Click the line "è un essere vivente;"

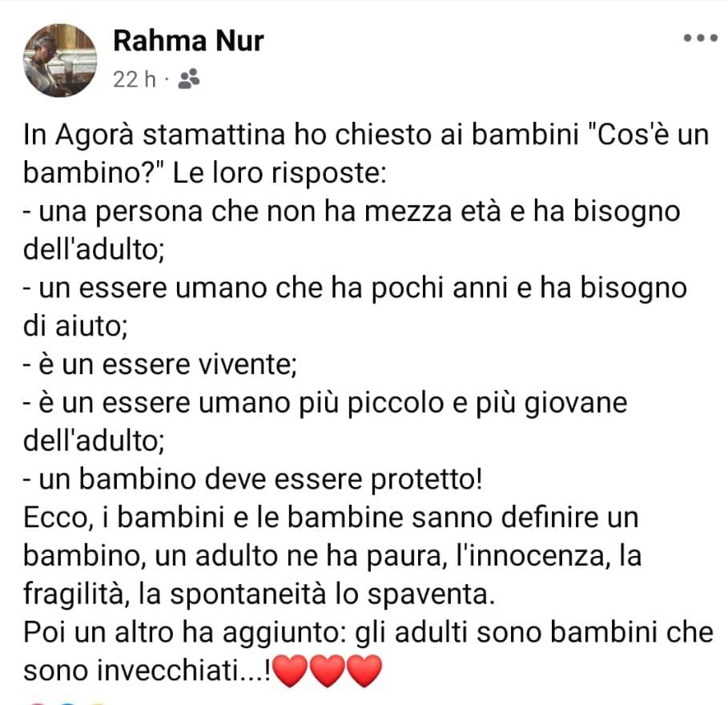coord(159,364)
